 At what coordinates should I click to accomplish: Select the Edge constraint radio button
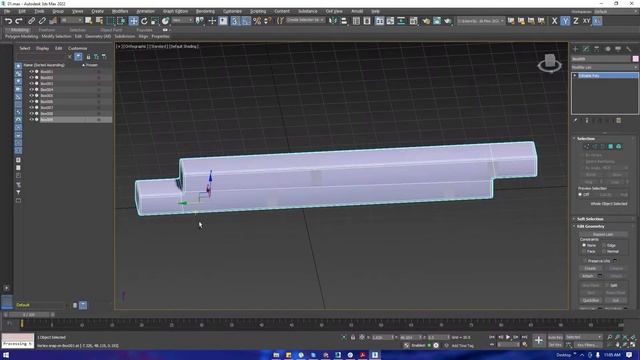click(604, 245)
